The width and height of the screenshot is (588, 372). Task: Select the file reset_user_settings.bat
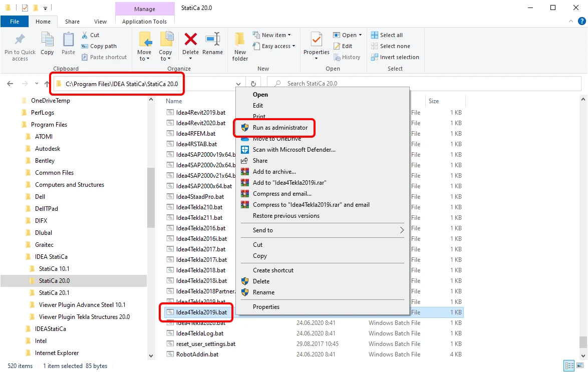(205, 344)
